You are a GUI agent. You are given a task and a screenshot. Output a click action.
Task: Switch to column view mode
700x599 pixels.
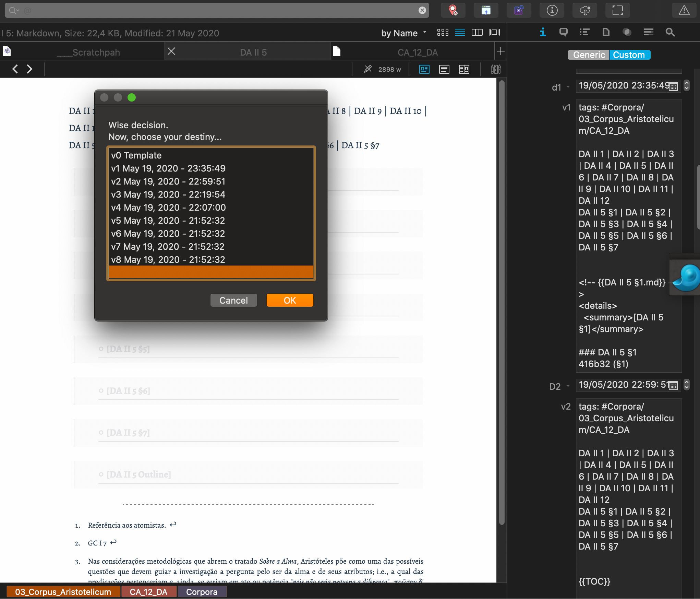[477, 33]
